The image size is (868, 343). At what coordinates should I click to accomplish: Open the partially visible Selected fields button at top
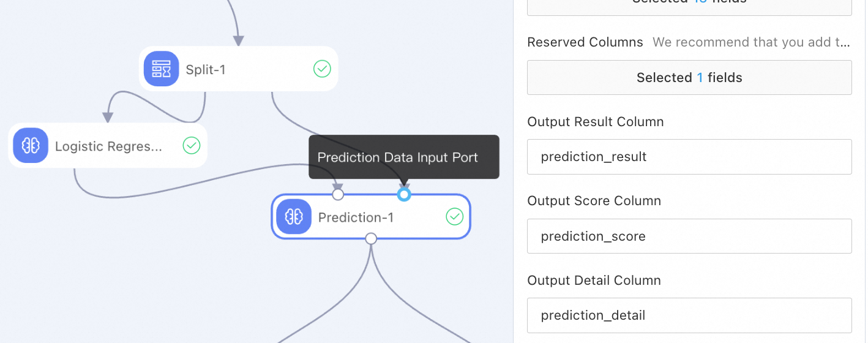689,5
